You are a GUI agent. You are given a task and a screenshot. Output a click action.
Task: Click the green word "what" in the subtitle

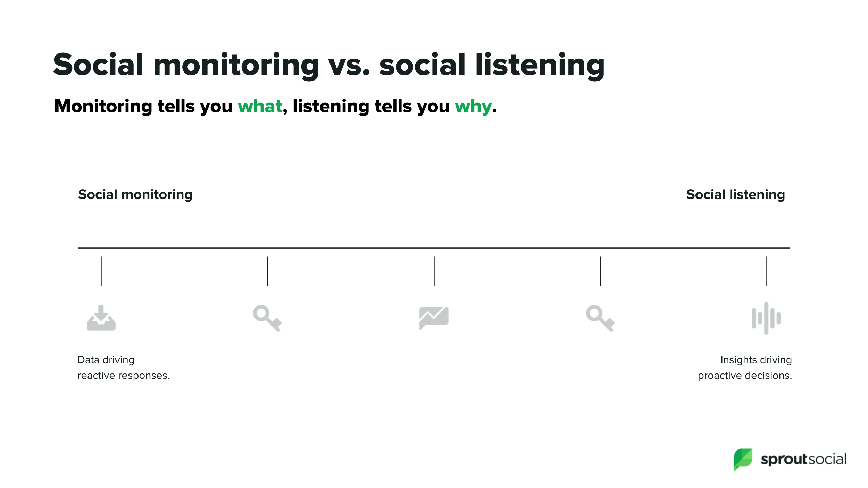[x=260, y=106]
